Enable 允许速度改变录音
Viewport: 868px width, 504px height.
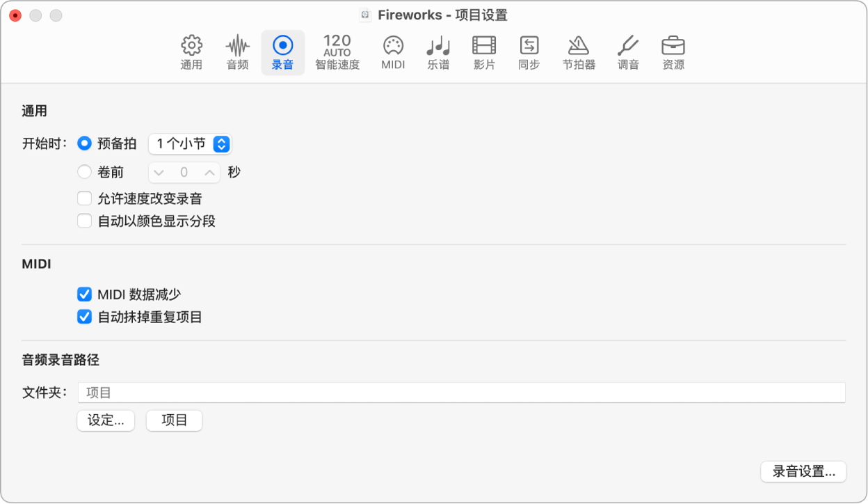[x=84, y=198]
